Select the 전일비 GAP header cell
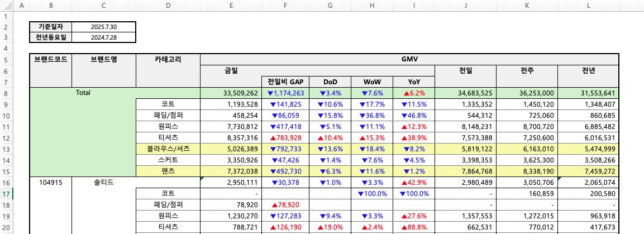644x234 pixels. pyautogui.click(x=285, y=82)
